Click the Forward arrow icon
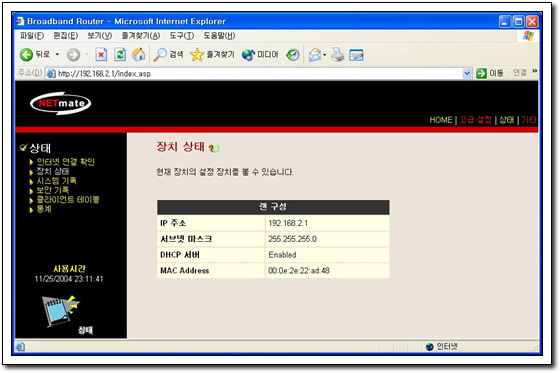Image resolution: width=560 pixels, height=373 pixels. [74, 55]
